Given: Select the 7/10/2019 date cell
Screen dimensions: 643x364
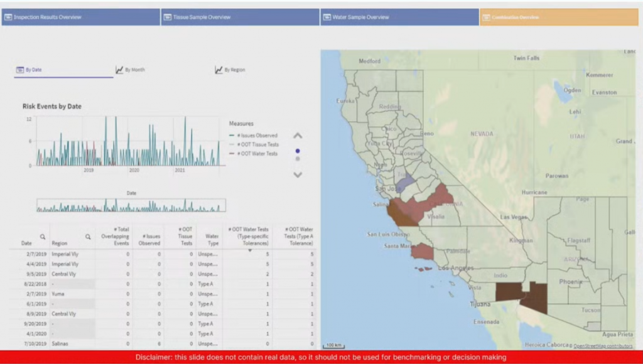Looking at the screenshot, I should point(35,343).
